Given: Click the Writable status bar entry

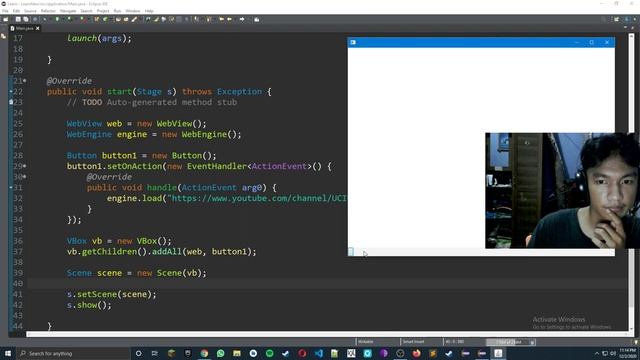Looking at the screenshot, I should coord(366,342).
